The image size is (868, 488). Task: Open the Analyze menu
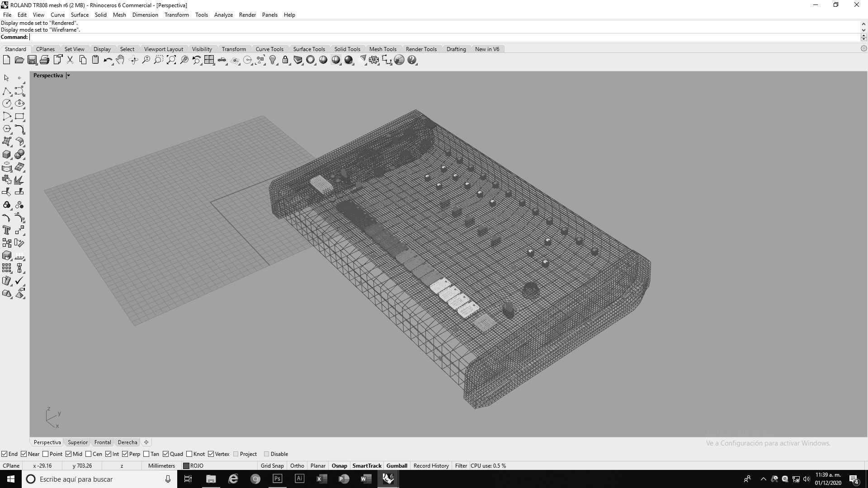click(223, 15)
